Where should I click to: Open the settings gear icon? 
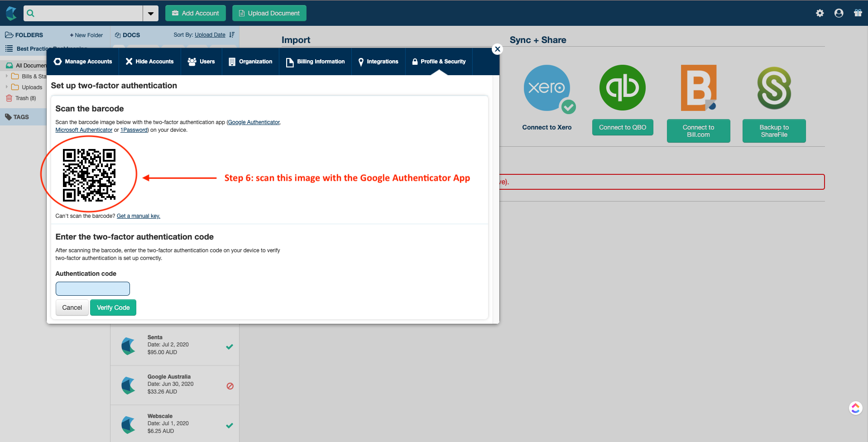coord(820,13)
